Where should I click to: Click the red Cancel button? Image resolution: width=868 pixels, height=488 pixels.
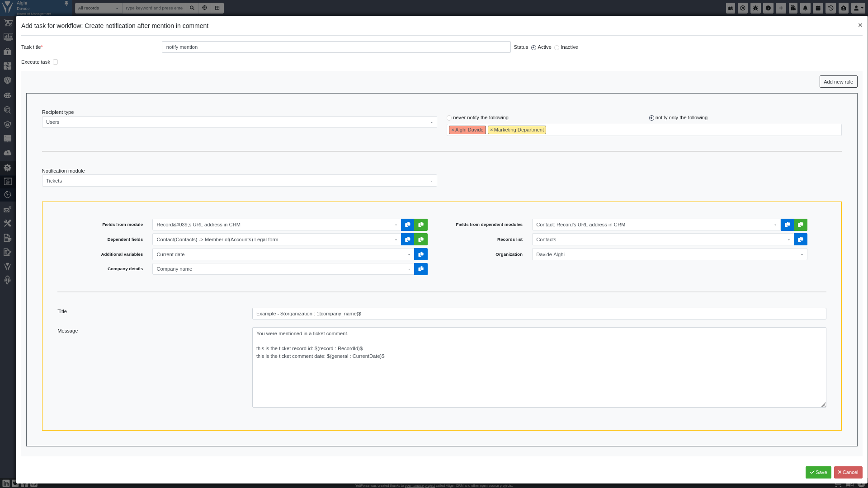(848, 472)
